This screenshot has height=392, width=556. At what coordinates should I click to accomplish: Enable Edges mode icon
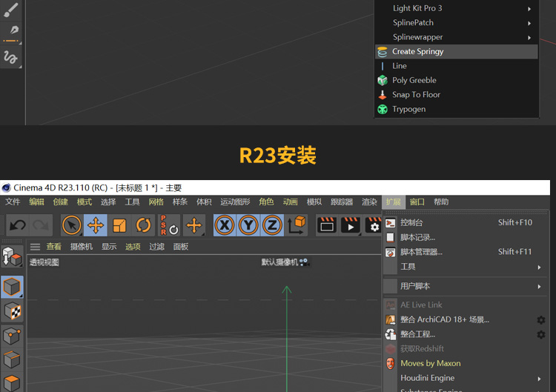(x=12, y=359)
